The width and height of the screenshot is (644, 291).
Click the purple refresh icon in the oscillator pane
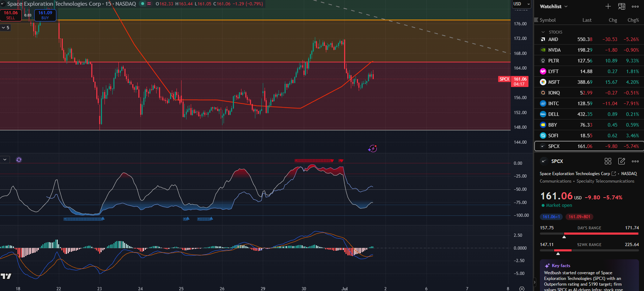pyautogui.click(x=19, y=160)
